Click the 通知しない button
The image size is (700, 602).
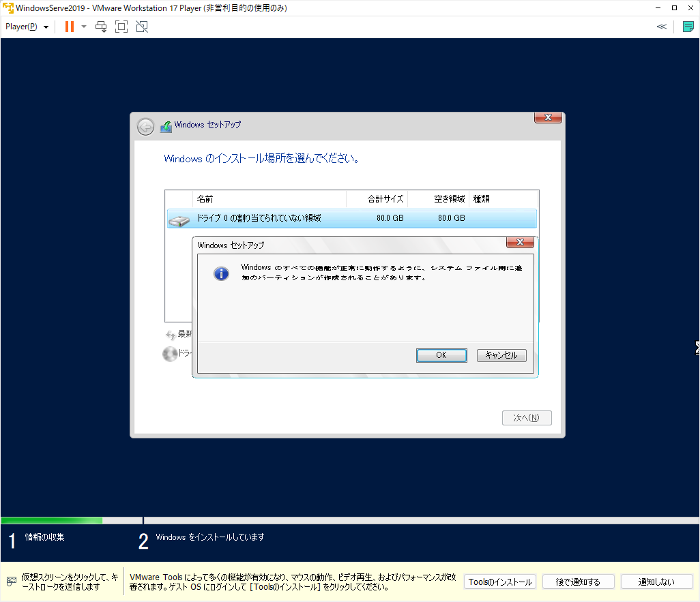657,582
